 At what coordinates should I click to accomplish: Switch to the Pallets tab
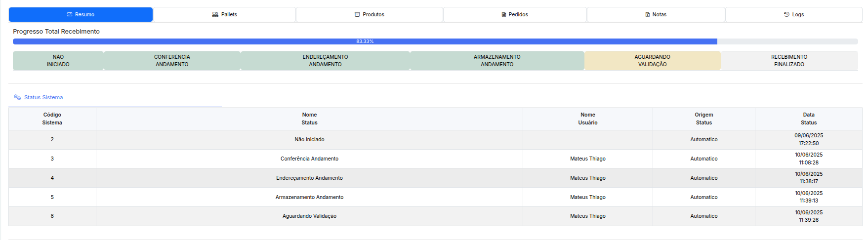(225, 15)
